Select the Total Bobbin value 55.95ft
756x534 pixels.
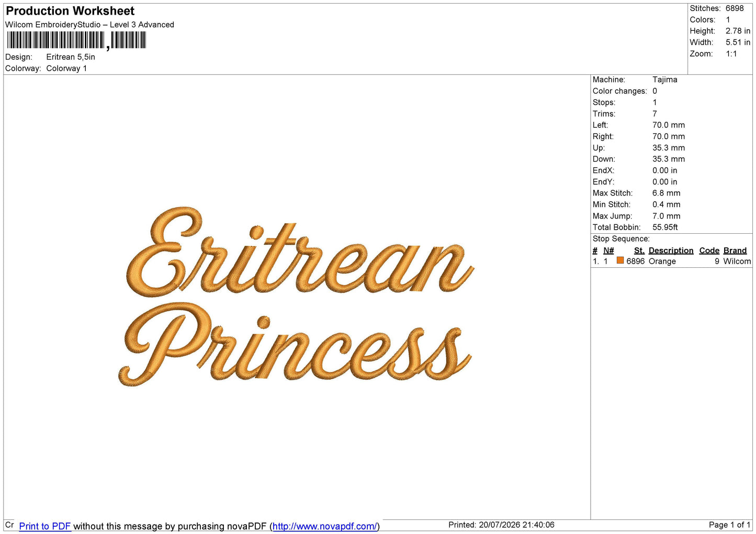click(x=665, y=227)
